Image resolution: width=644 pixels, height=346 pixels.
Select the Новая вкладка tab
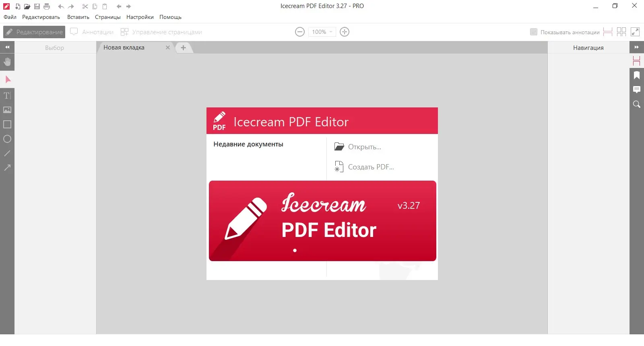click(x=124, y=47)
